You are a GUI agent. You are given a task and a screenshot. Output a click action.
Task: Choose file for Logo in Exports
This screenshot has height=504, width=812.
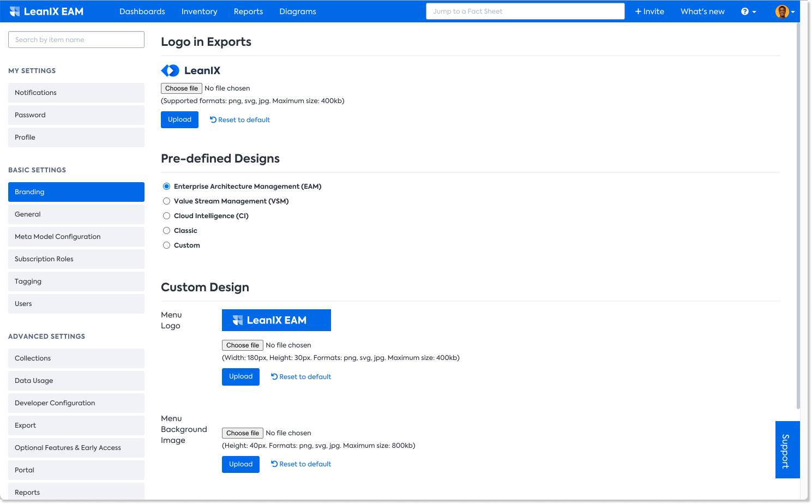coord(182,88)
